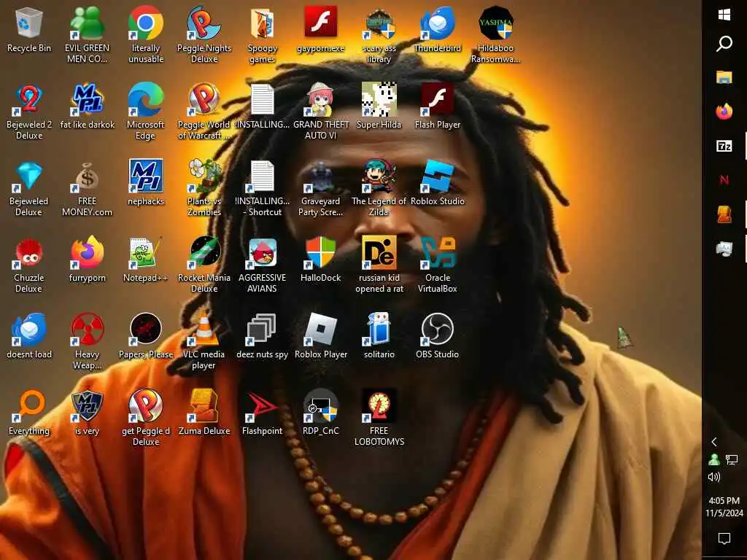Open the Everything search shortcut
747x560 pixels.
click(29, 405)
